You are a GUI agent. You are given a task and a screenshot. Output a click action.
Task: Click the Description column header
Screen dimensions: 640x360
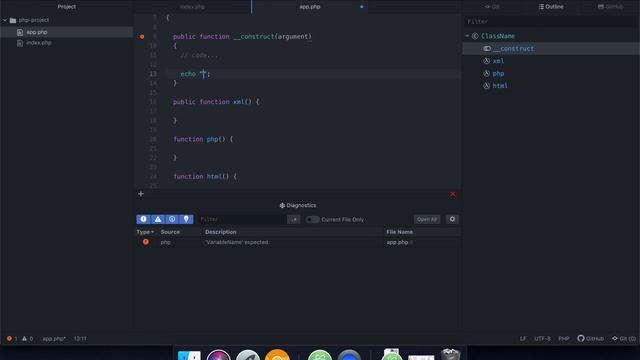point(221,232)
